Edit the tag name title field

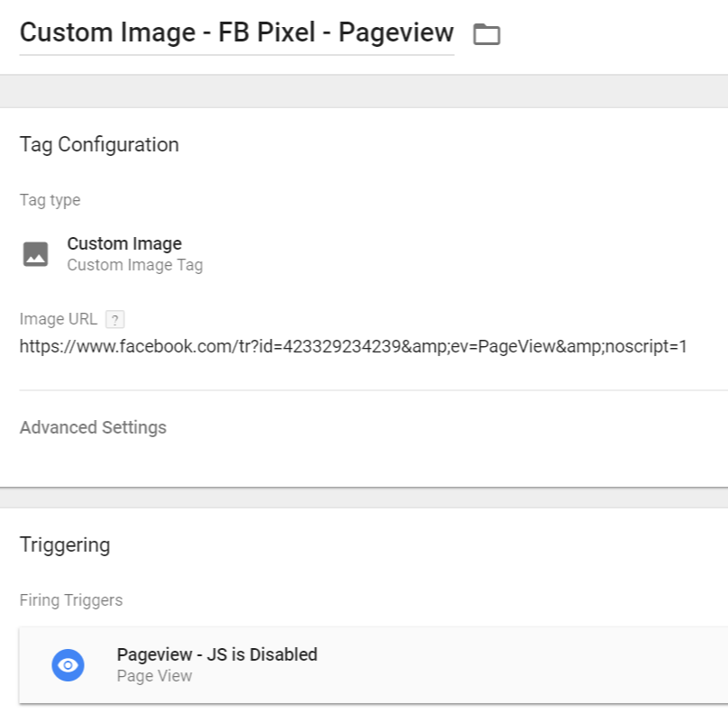coord(236,33)
